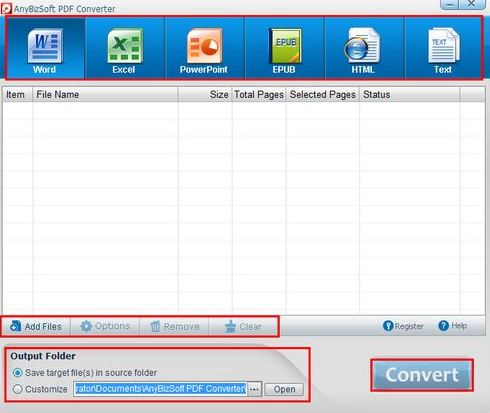The height and width of the screenshot is (413, 490).
Task: Start conversion with the Convert button
Action: pos(422,375)
